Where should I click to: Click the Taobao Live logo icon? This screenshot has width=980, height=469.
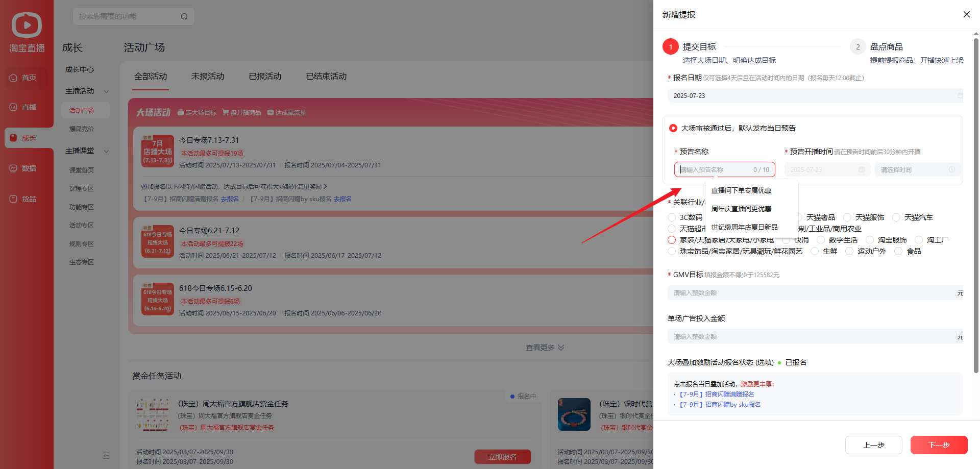point(27,26)
